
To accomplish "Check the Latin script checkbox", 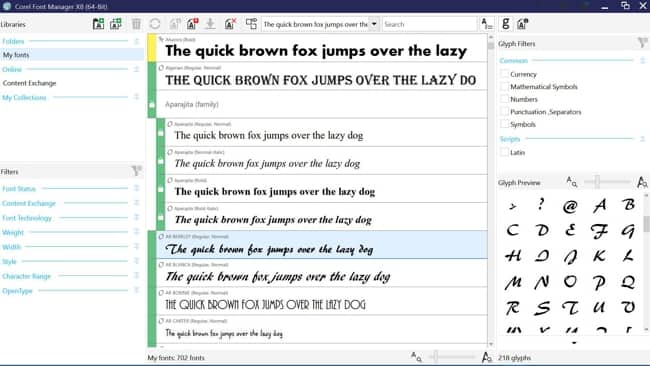I will tap(504, 152).
